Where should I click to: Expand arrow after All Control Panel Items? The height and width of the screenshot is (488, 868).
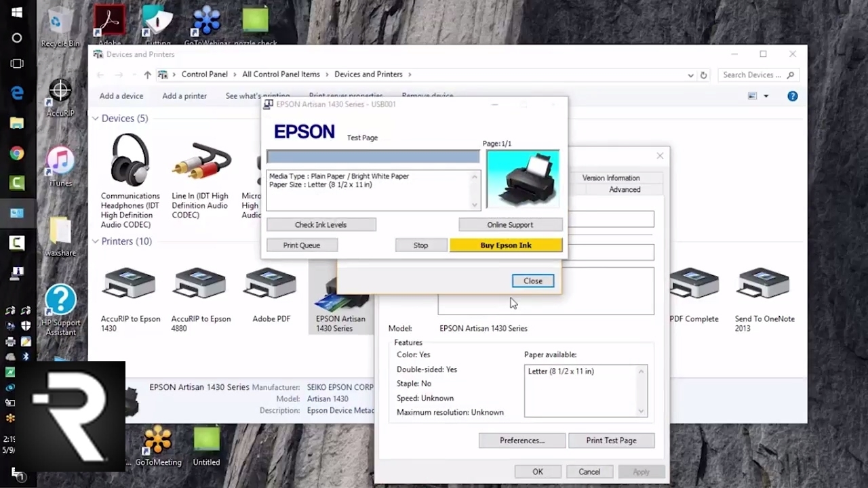[x=327, y=75]
